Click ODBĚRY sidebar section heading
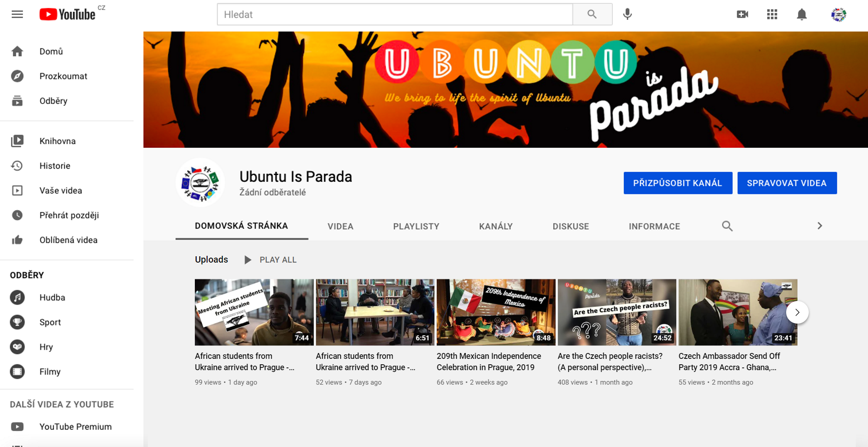 coord(27,275)
